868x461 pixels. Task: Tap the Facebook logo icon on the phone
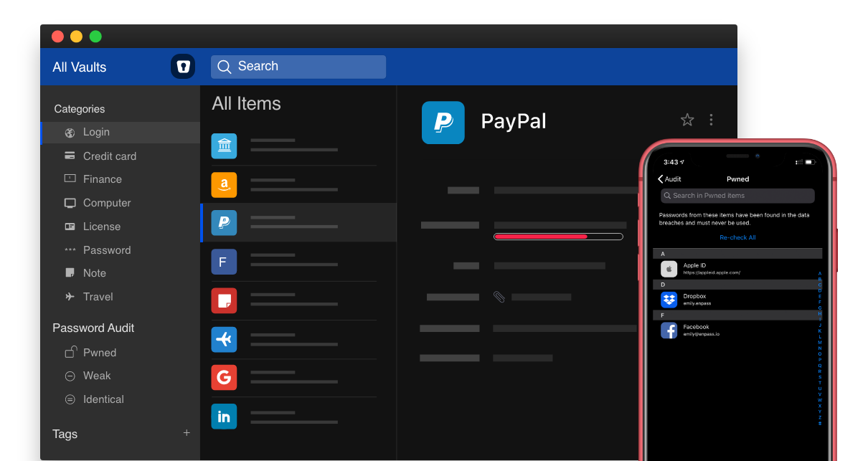point(669,331)
